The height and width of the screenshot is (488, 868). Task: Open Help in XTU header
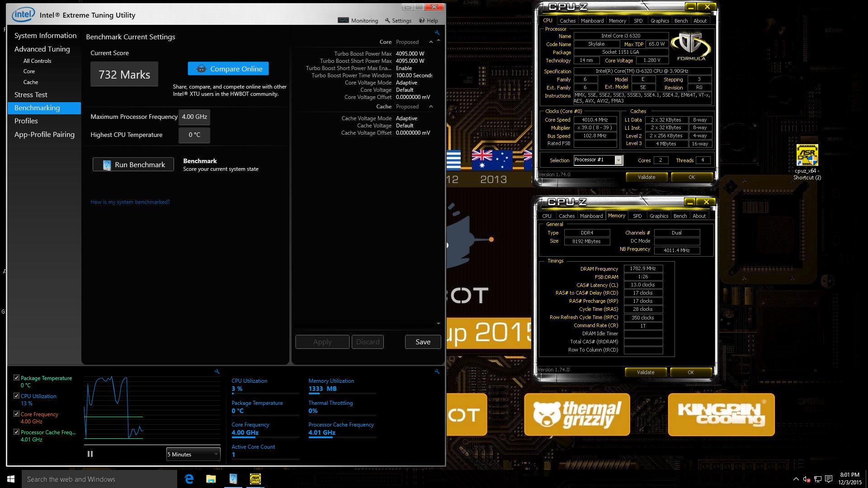[428, 20]
